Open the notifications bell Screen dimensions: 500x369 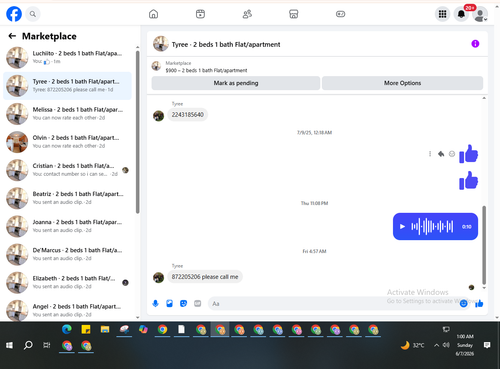click(x=461, y=14)
